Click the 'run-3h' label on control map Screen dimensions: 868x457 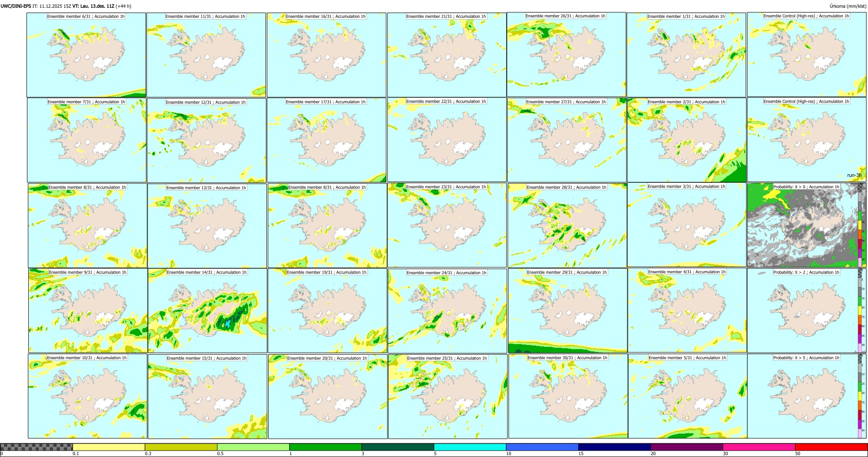pos(854,175)
